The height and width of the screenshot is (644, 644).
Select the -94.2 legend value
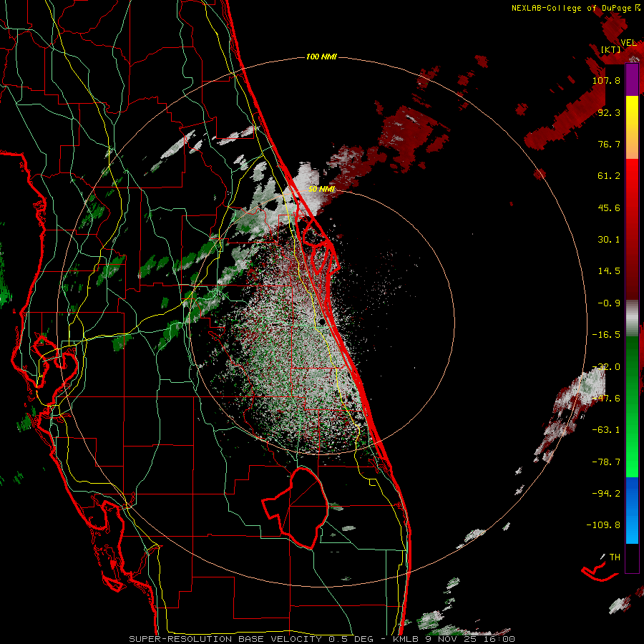(606, 493)
